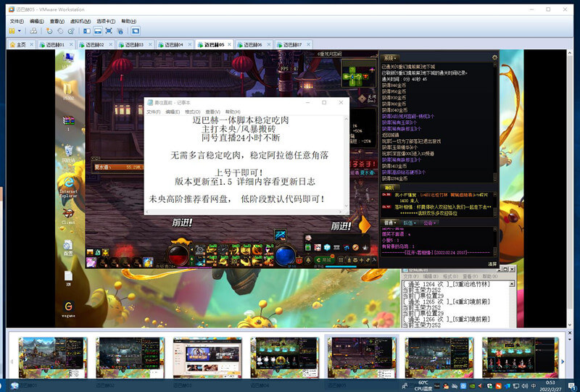The image size is (580, 392).
Task: Open 查看(V) menu in the Notepad window
Action: point(212,112)
